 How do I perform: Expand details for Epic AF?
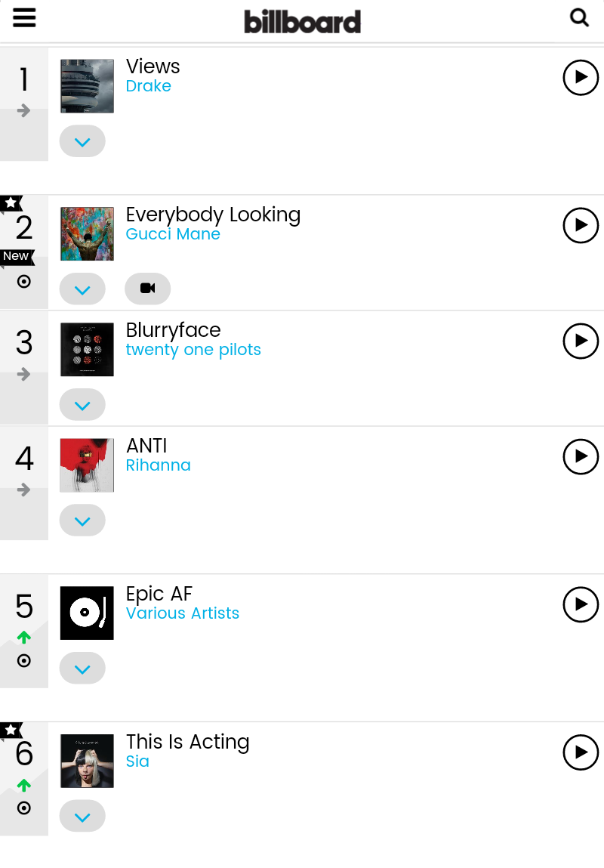pos(82,669)
